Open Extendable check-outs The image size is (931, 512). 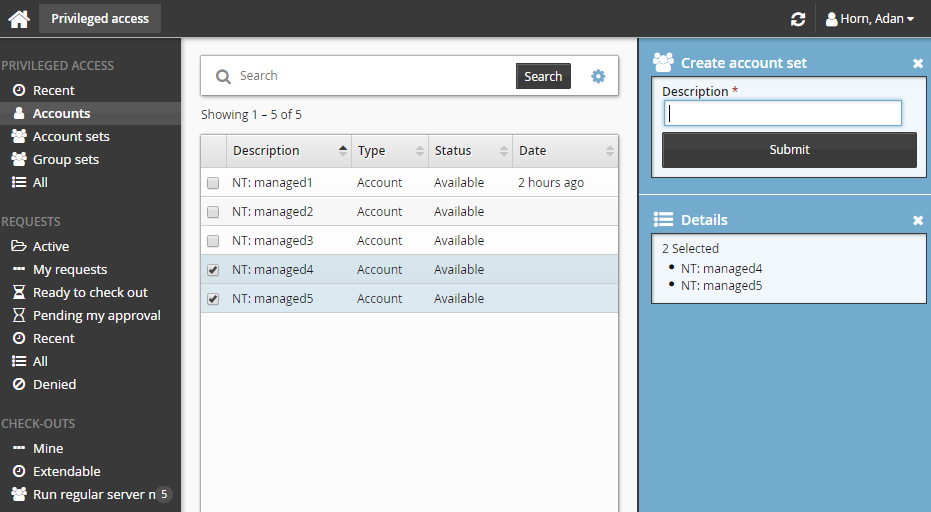coord(66,471)
